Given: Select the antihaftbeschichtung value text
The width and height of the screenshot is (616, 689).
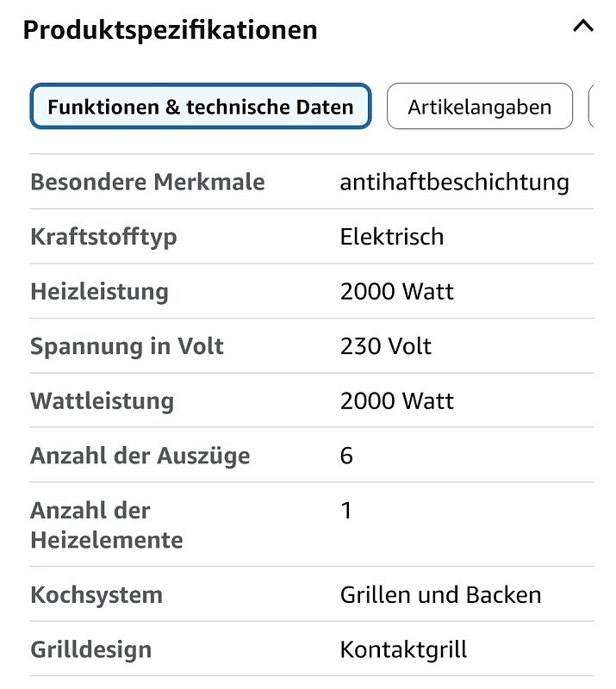Looking at the screenshot, I should [454, 183].
